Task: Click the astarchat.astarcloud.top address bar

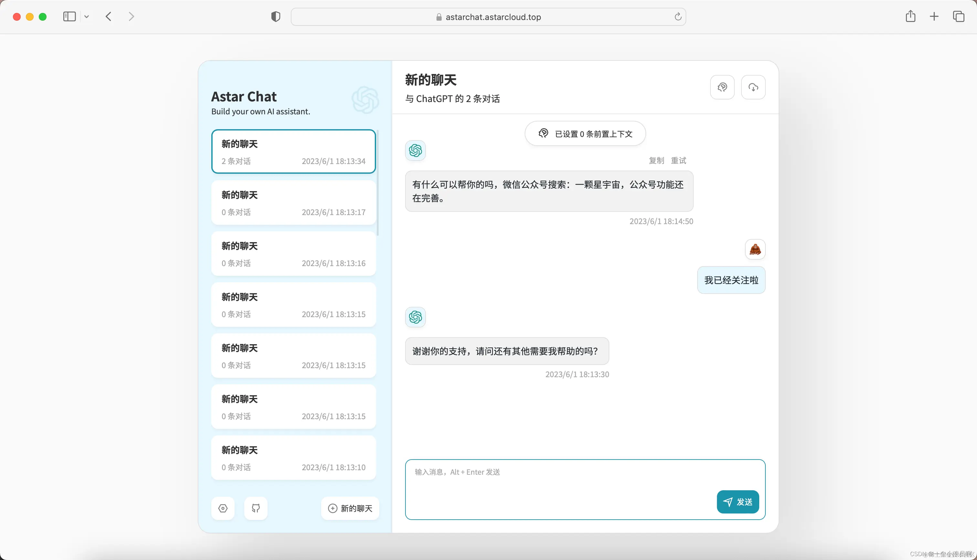Action: (x=488, y=17)
